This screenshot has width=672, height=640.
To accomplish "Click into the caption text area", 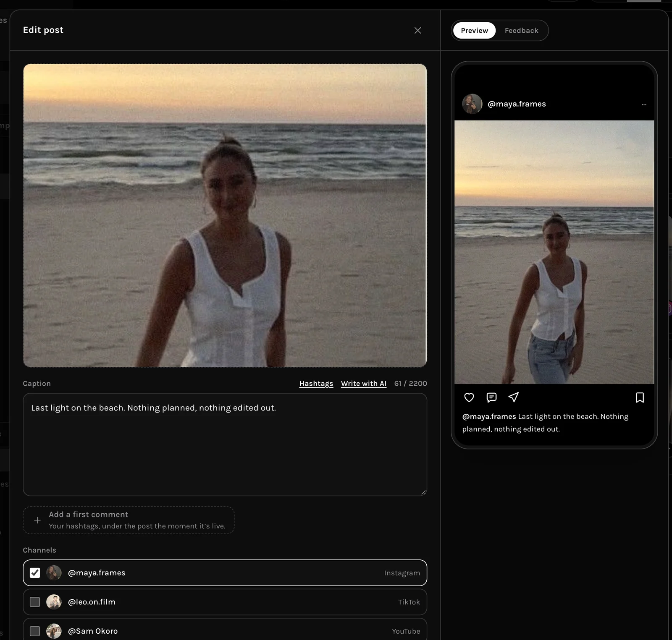I will tap(225, 444).
